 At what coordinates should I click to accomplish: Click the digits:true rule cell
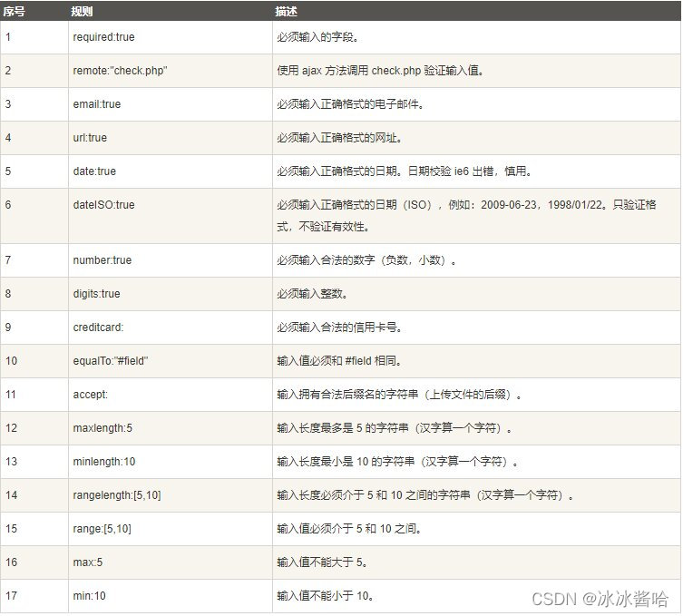171,294
